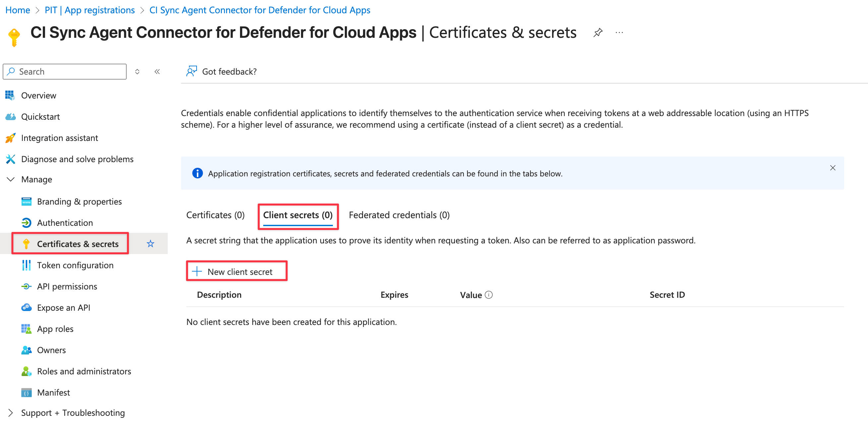The width and height of the screenshot is (868, 439).
Task: Go to API permissions
Action: 67,286
